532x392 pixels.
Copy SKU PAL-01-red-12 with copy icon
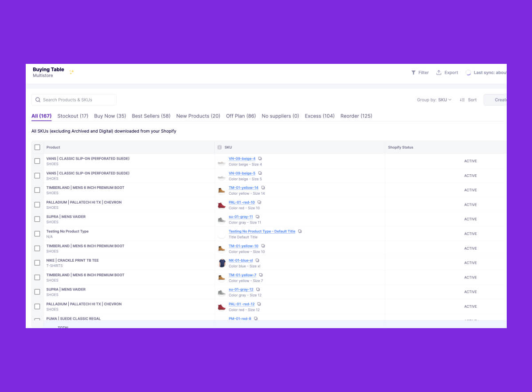pyautogui.click(x=259, y=304)
